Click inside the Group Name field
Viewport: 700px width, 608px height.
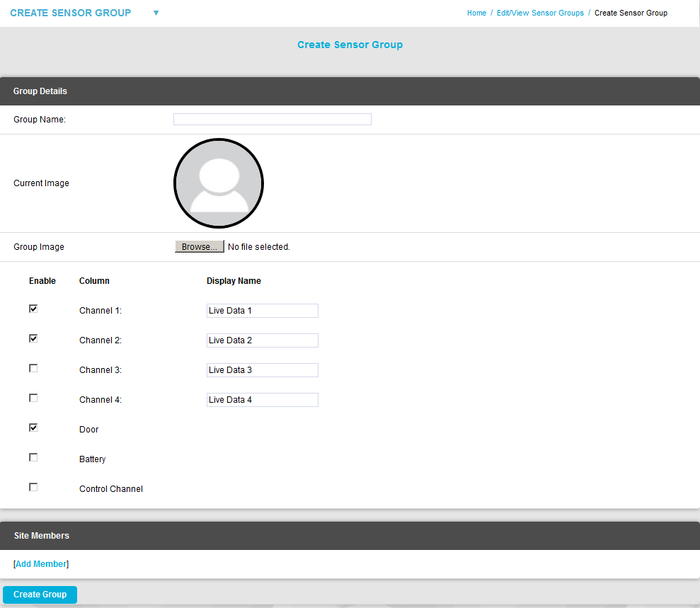click(272, 119)
